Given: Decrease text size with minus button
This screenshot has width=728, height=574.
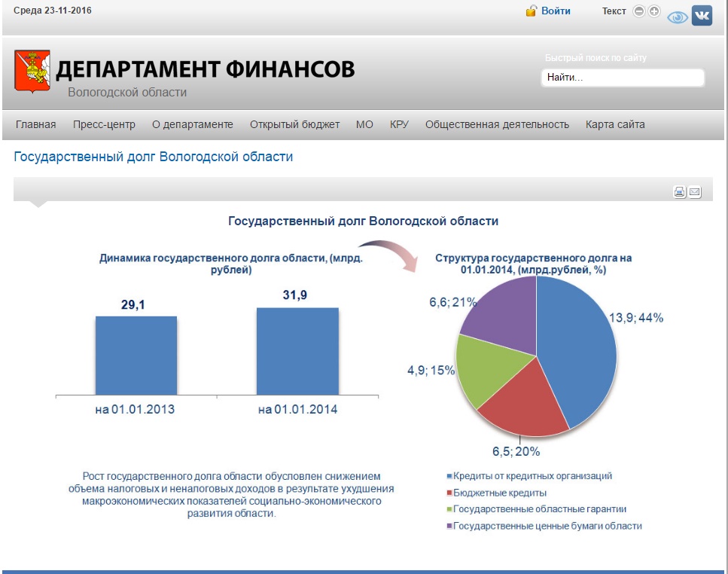Looking at the screenshot, I should (639, 11).
